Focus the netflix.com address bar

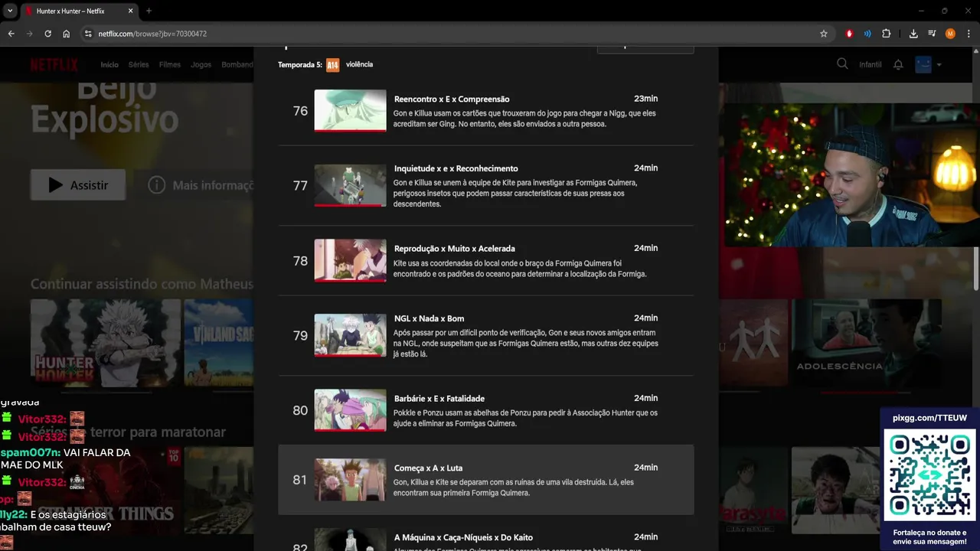[452, 34]
